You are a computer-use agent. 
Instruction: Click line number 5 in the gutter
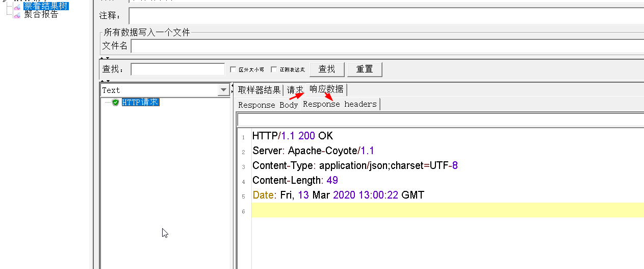244,197
